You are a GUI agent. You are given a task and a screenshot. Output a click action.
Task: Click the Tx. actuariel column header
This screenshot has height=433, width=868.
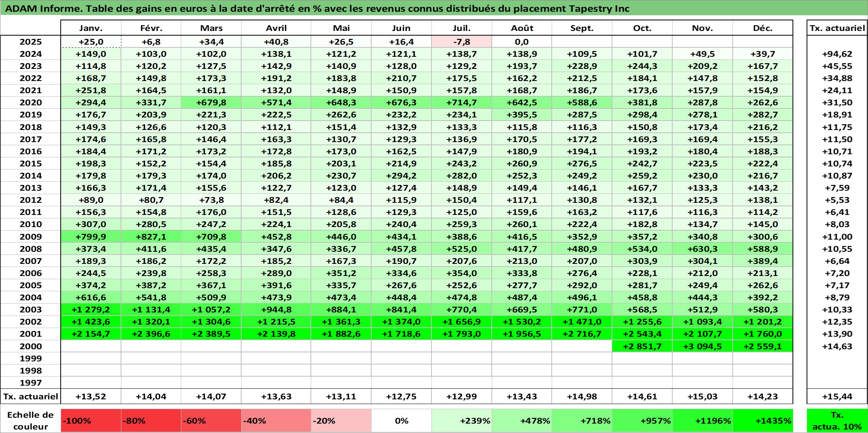pyautogui.click(x=837, y=28)
